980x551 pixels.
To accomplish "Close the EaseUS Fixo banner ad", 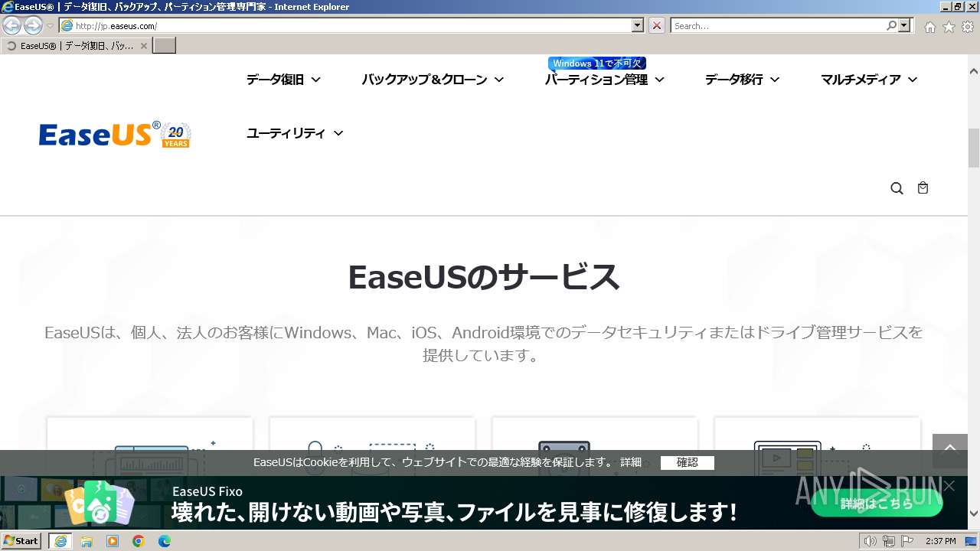I will pos(949,486).
